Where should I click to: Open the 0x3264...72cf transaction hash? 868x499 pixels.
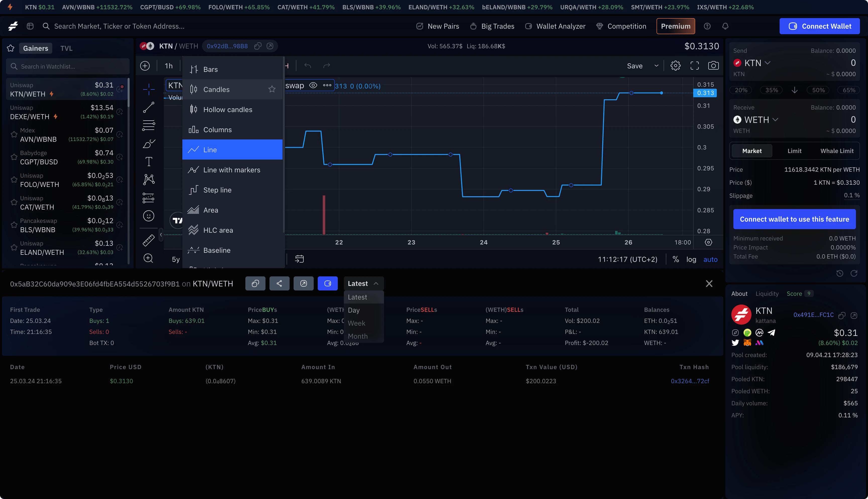[x=690, y=381]
